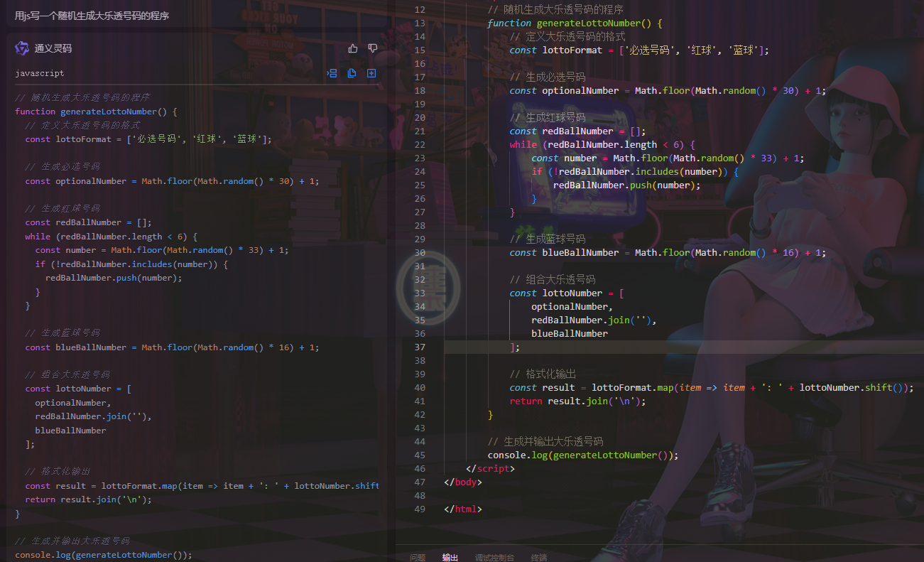Click optionalNumber on editor line 18
Viewport: 924px width, 562px height.
pos(580,90)
